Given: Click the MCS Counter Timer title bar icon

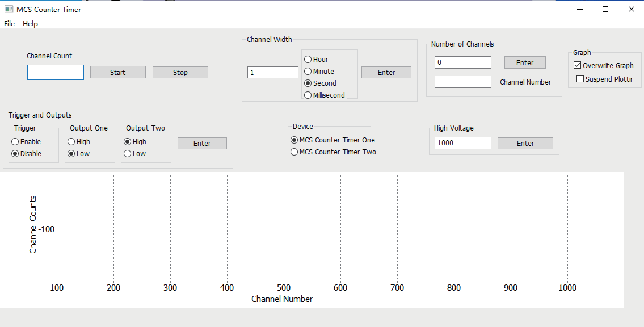Looking at the screenshot, I should click(x=9, y=9).
